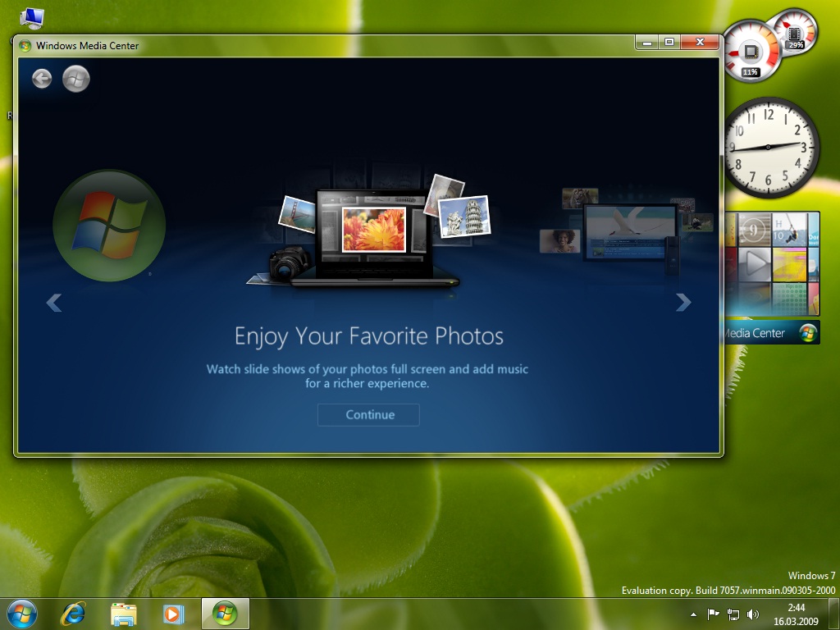Close the Windows Media Center window
840x630 pixels.
[700, 43]
